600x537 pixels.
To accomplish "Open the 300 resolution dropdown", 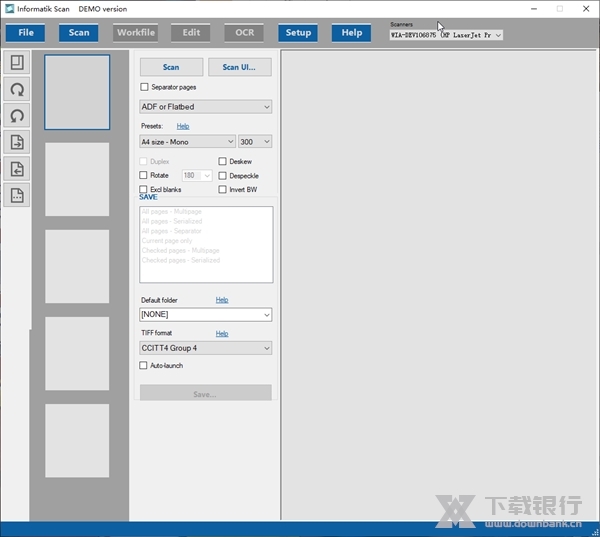I will click(255, 142).
